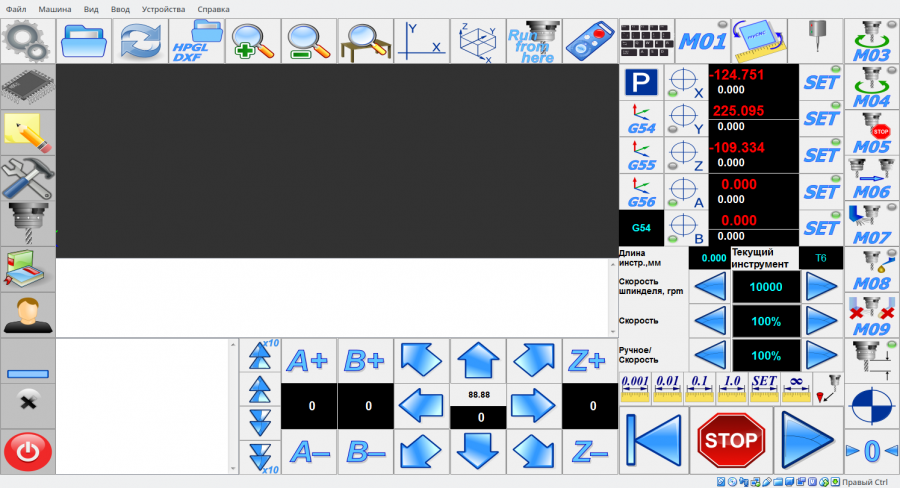The image size is (900, 488).
Task: Decrease the manual speed percentage
Action: (x=709, y=355)
